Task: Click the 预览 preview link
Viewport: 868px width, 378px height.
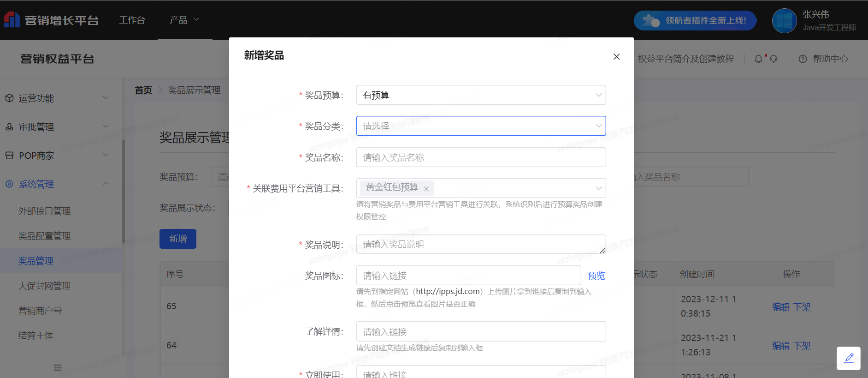Action: click(596, 276)
